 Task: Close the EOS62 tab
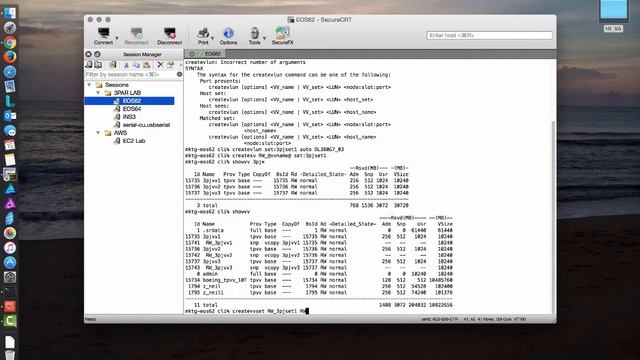click(191, 54)
